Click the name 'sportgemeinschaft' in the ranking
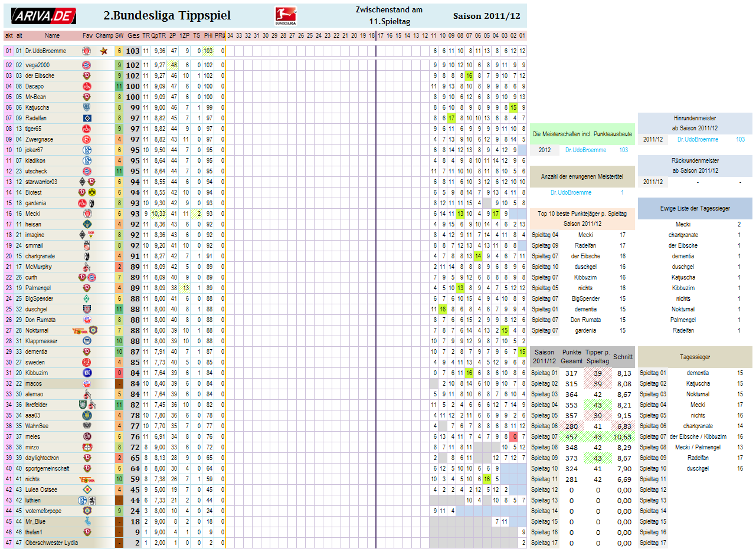Image resolution: width=756 pixels, height=552 pixels. coord(47,468)
